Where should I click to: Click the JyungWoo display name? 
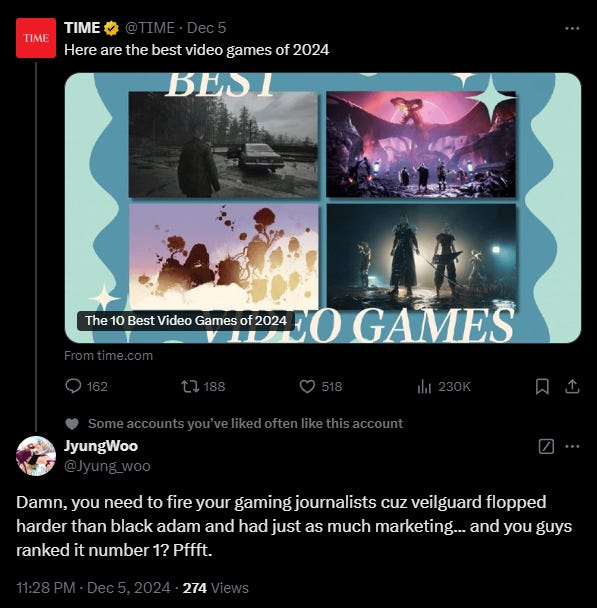(101, 446)
